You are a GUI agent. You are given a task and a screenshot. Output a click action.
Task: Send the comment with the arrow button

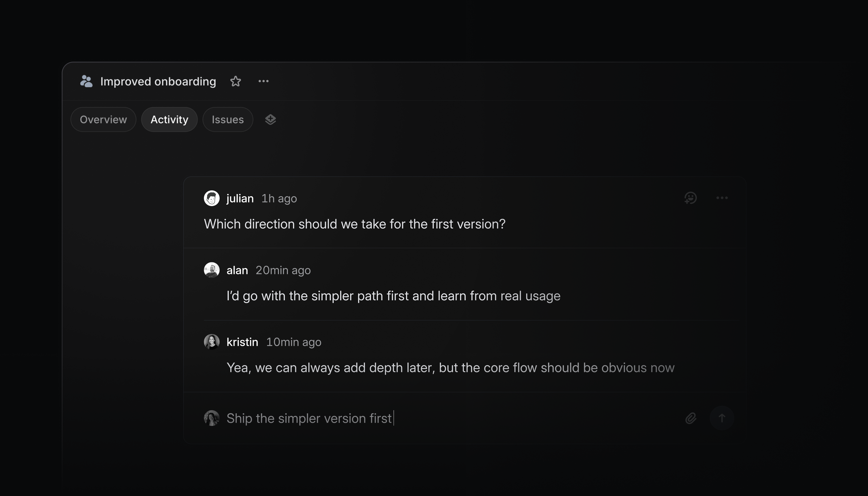[722, 418]
